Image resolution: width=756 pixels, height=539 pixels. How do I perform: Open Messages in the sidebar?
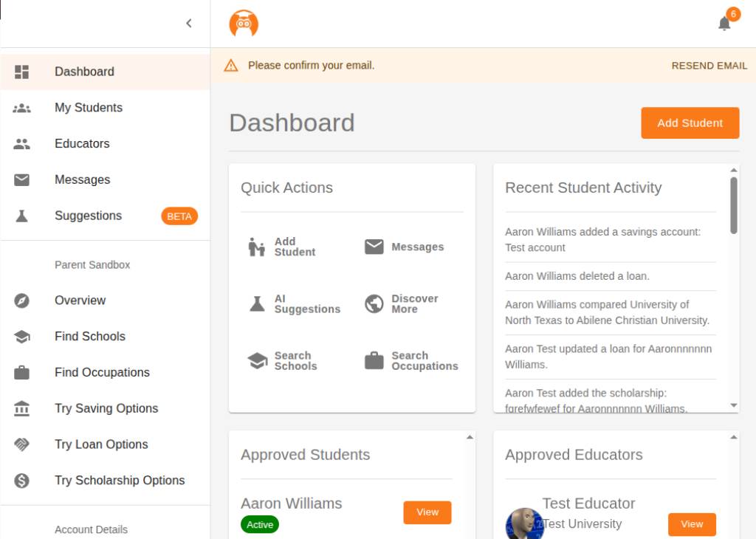point(82,180)
